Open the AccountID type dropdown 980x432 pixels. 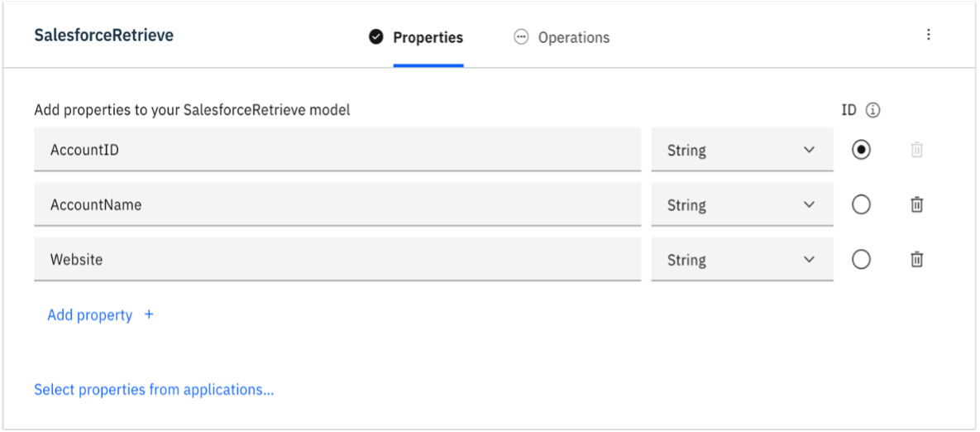pos(742,150)
